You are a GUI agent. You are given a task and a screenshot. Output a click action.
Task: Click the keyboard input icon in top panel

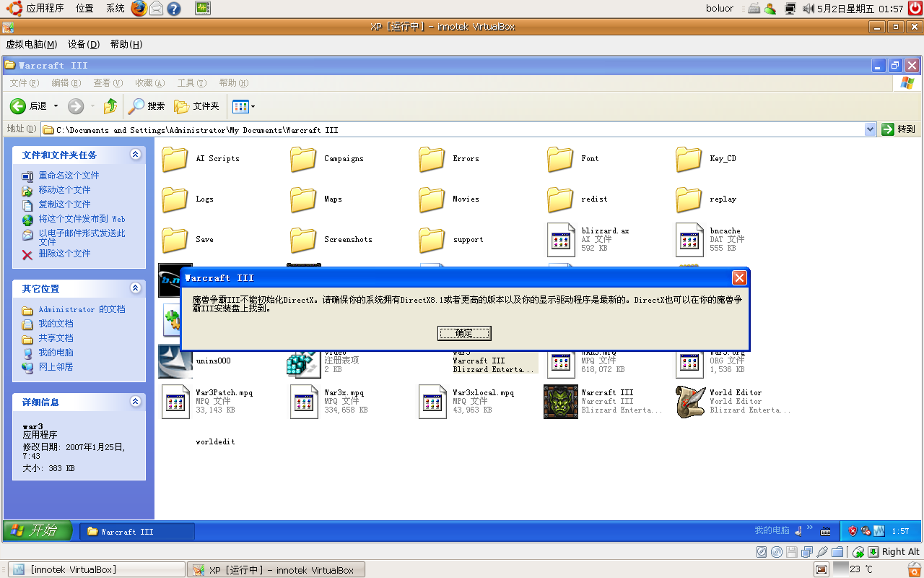754,9
